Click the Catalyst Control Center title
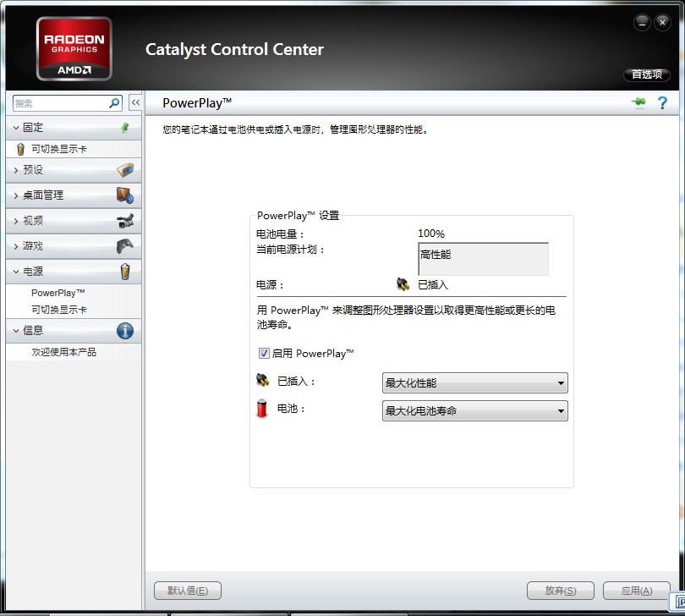The height and width of the screenshot is (616, 685). coord(234,49)
